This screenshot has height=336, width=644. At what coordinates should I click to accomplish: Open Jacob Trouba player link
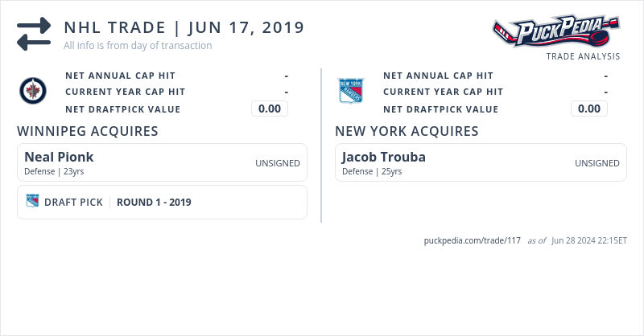click(384, 157)
